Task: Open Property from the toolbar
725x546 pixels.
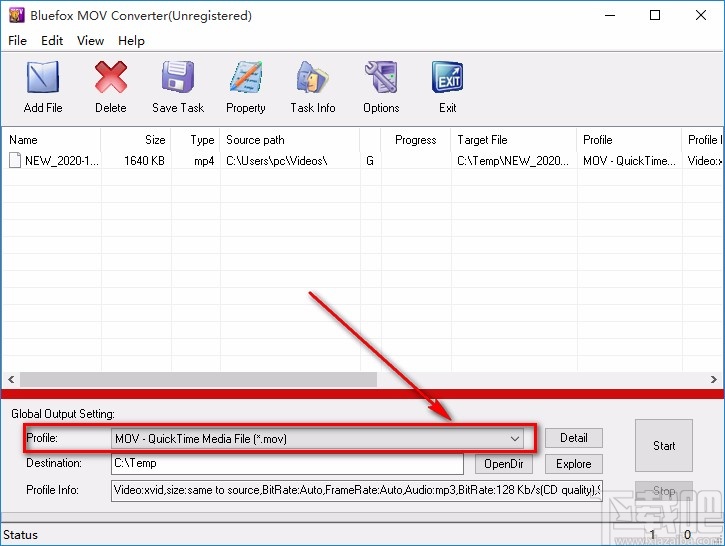Action: coord(246,77)
